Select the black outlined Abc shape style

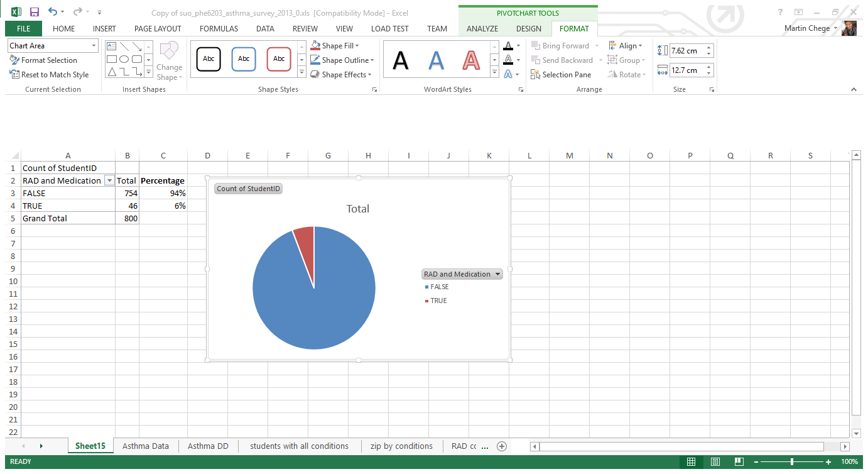209,59
